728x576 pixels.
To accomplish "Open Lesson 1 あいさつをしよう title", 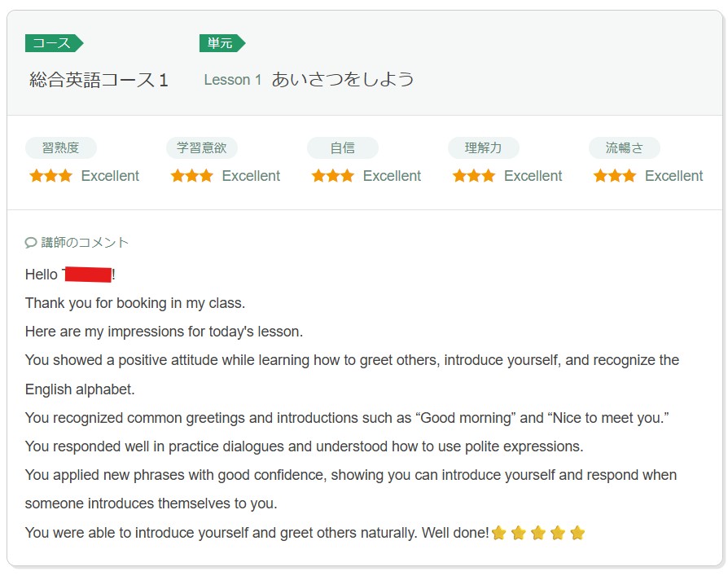I will (309, 80).
